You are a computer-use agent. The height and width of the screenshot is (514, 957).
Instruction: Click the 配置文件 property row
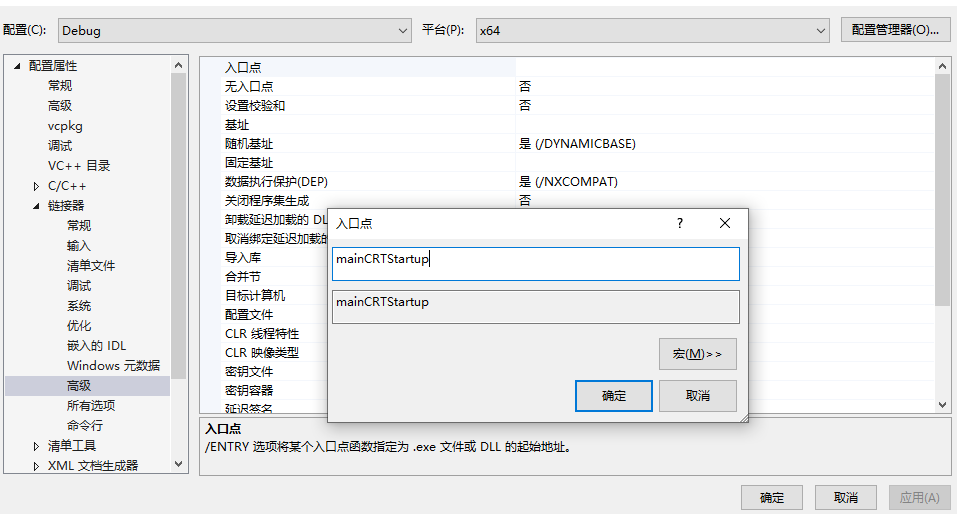click(x=274, y=314)
